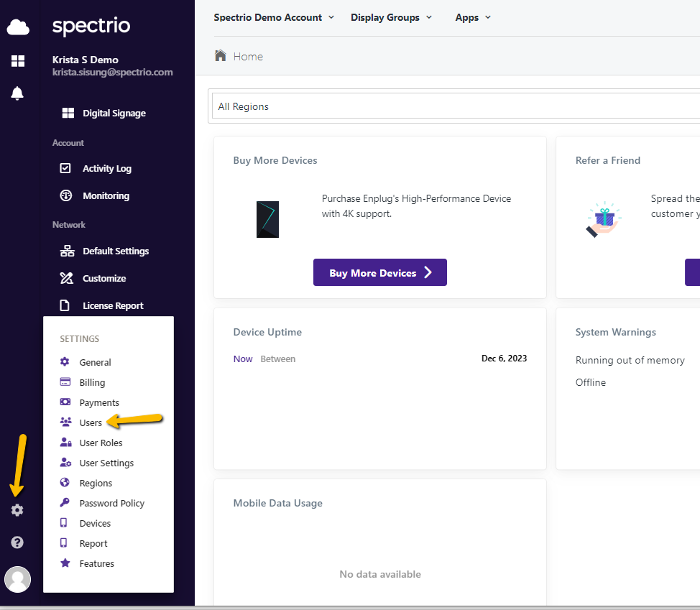Image resolution: width=700 pixels, height=610 pixels.
Task: Select Users from the Settings menu
Action: point(91,422)
